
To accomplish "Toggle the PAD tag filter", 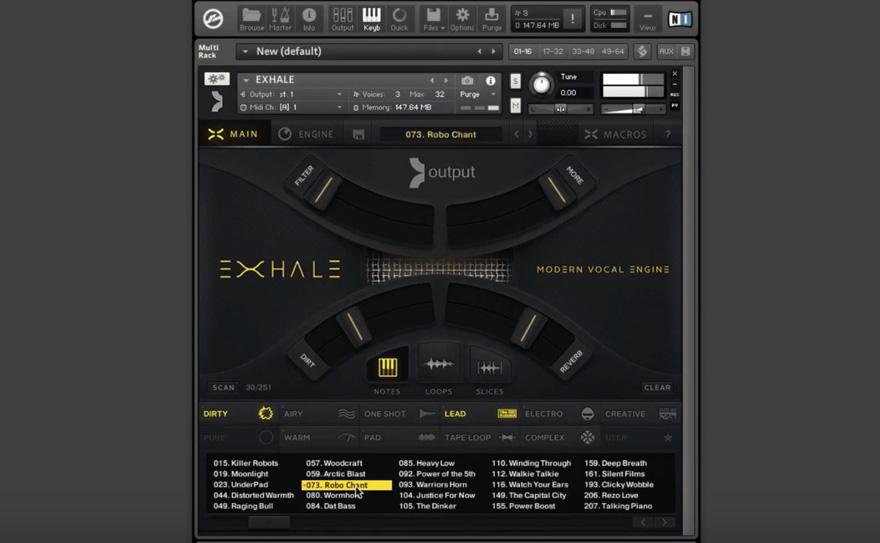I will tap(400, 438).
